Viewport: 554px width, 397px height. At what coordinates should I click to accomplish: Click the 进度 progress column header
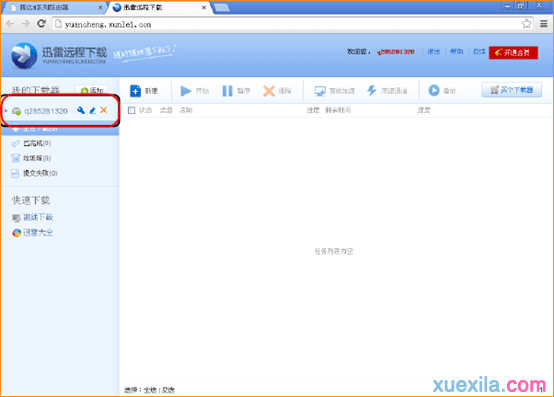pos(313,110)
